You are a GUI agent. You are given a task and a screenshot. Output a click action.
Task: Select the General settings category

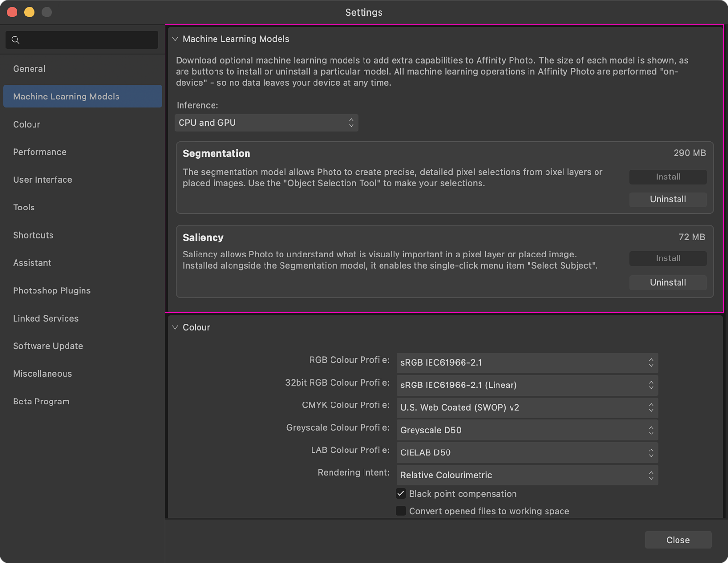[x=29, y=68]
